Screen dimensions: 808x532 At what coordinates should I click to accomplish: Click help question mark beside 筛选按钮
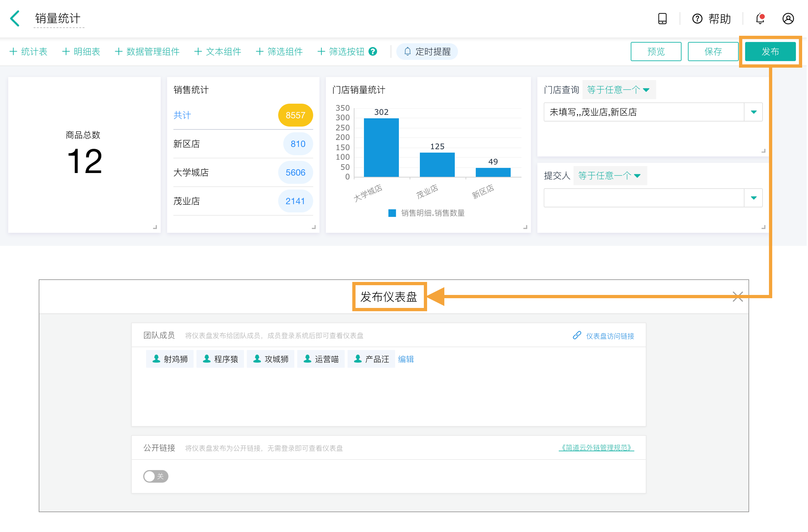pyautogui.click(x=373, y=52)
